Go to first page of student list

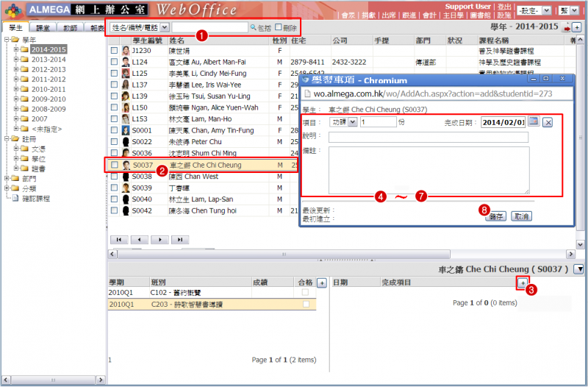click(x=119, y=239)
